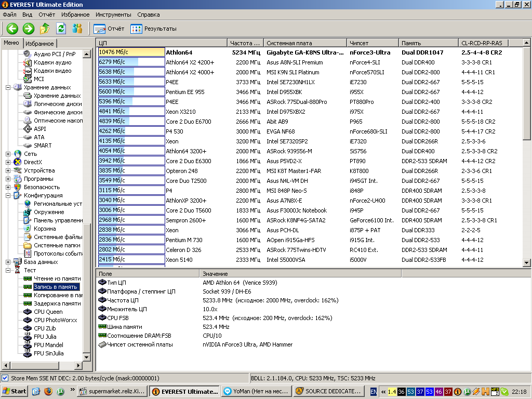This screenshot has height=399, width=532.
Task: Toggle the Store Mem SSE status checkbox
Action: [5, 378]
